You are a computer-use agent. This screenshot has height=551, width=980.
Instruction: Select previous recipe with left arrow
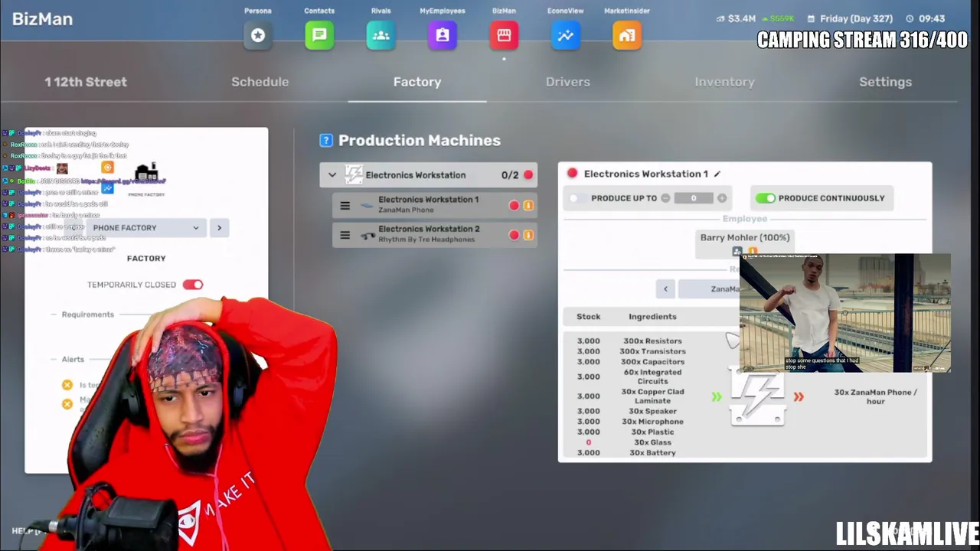[x=665, y=289]
